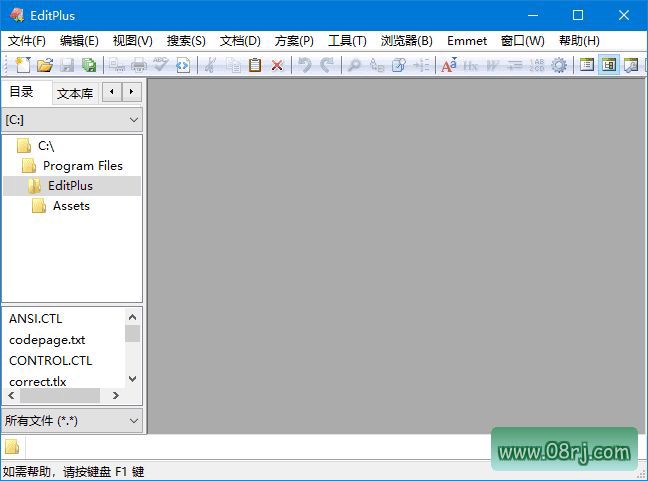Screen dimensions: 648x481
Task: Click folder icon in bottom document bar
Action: [12, 447]
